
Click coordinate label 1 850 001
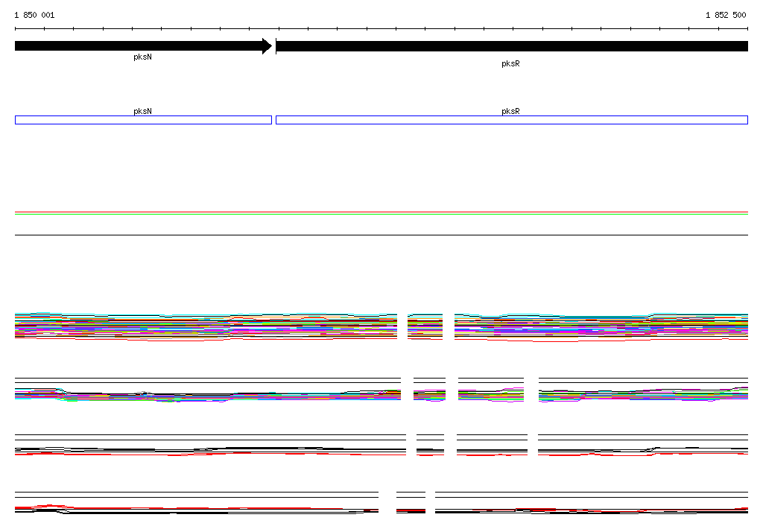(x=34, y=15)
